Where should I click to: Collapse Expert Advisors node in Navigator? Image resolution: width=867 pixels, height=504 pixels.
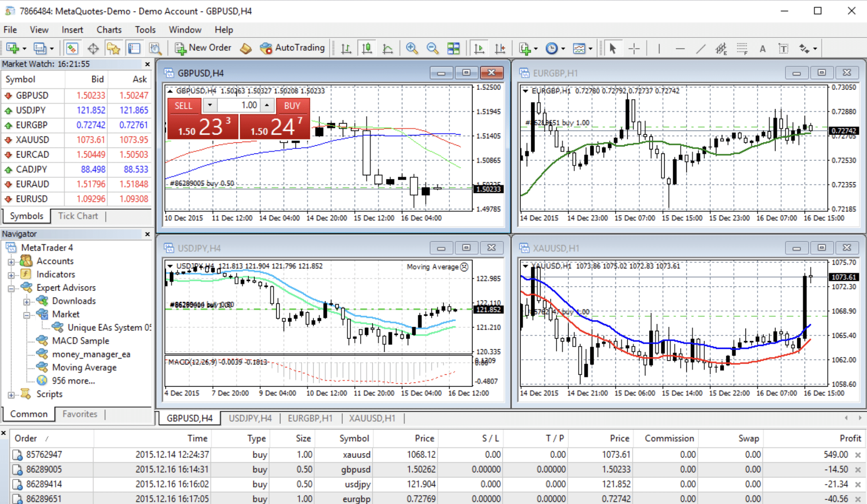point(11,289)
